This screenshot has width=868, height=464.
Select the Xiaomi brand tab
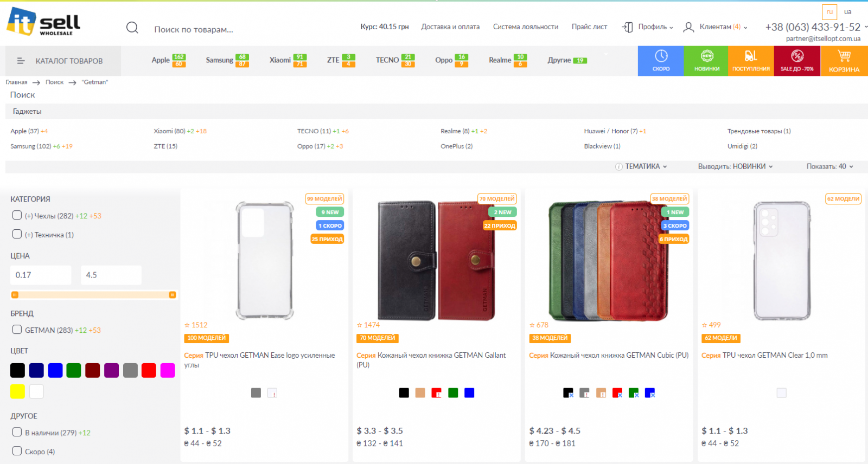280,60
